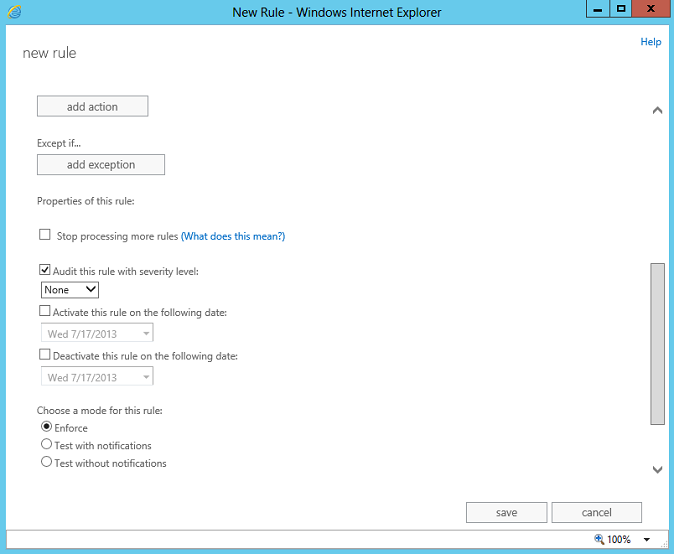Click the Except if label

pos(59,143)
